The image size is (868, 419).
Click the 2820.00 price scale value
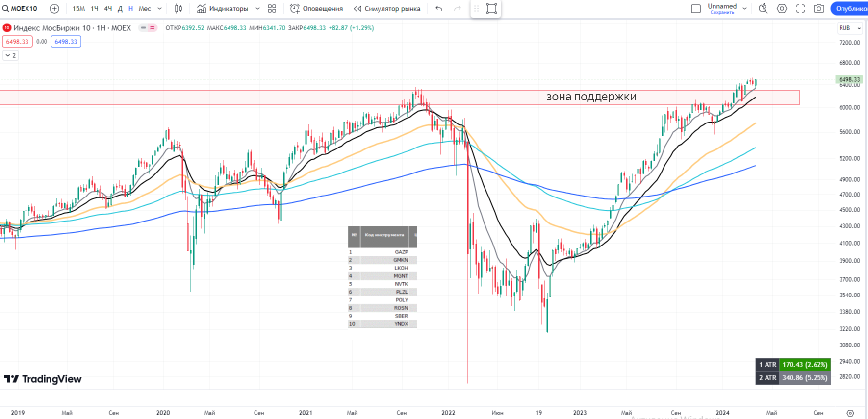(x=849, y=377)
